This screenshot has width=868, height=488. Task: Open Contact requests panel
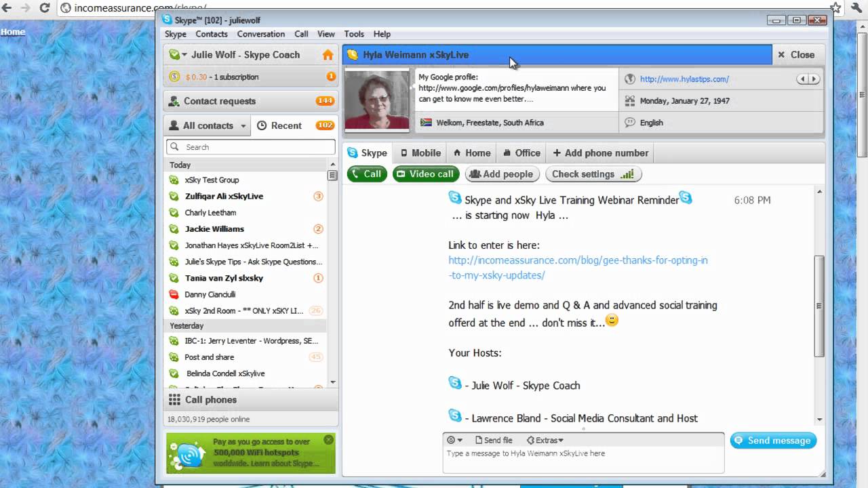click(250, 101)
